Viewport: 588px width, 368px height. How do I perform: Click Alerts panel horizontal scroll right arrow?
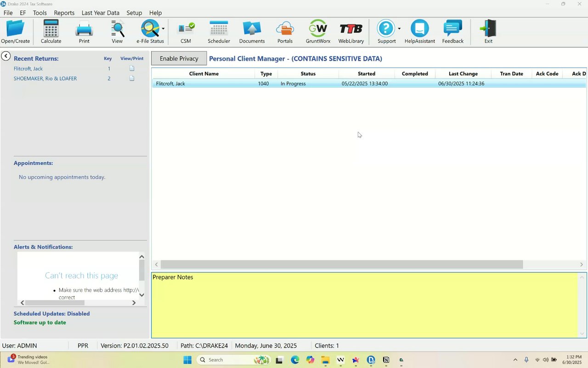pyautogui.click(x=134, y=303)
